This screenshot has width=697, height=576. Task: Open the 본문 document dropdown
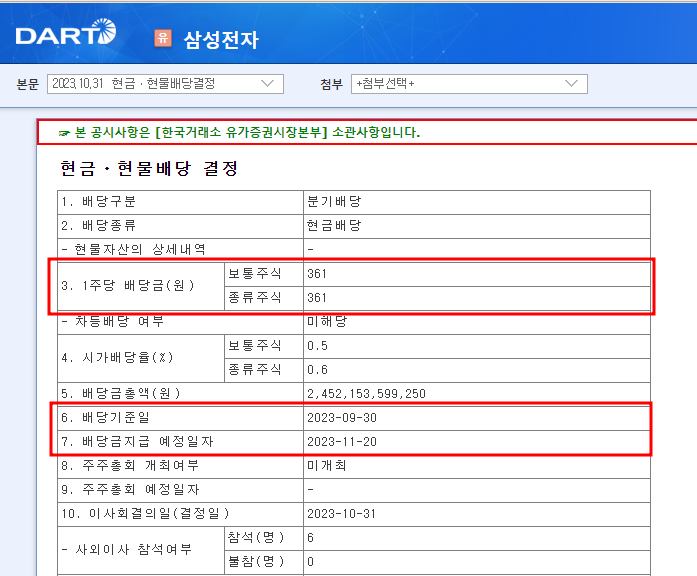[165, 84]
